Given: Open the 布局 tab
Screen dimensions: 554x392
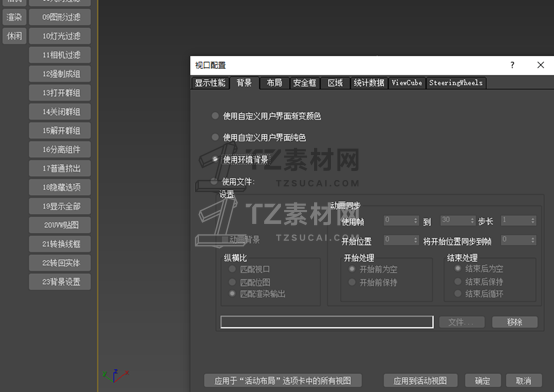Looking at the screenshot, I should tap(274, 83).
